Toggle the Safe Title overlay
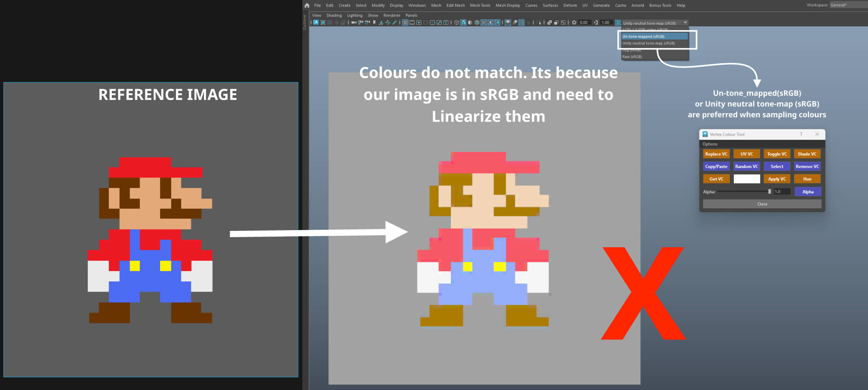 point(446,23)
